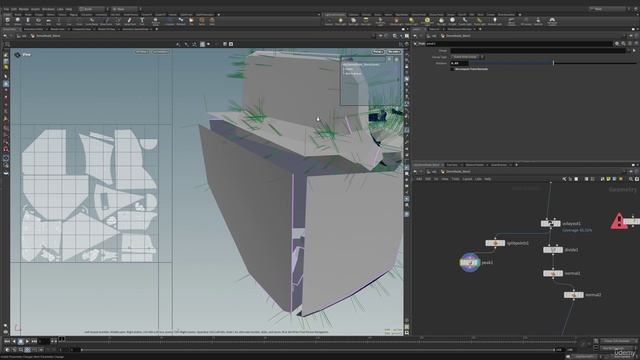Open the Windows menu
The width and height of the screenshot is (640, 360).
coord(48,9)
